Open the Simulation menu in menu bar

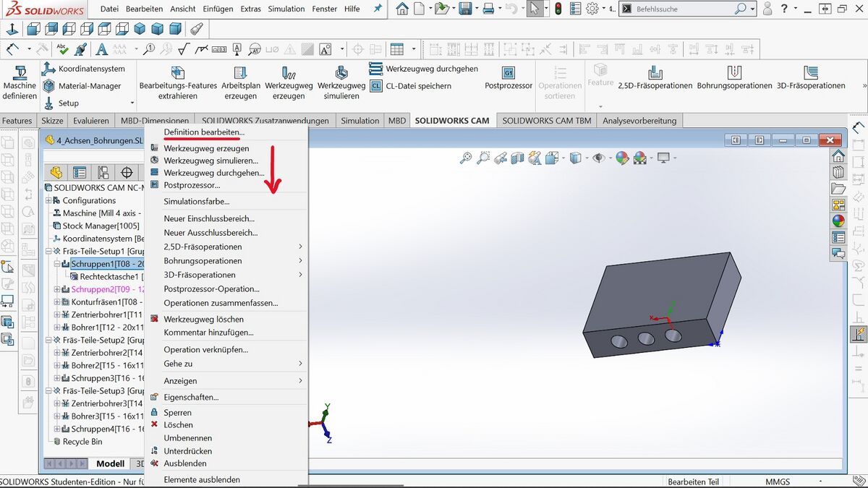[x=286, y=9]
